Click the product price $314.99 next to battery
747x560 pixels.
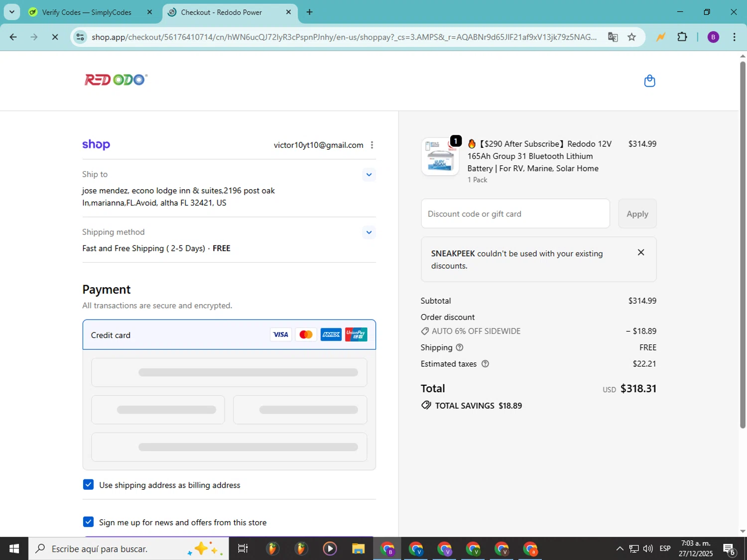point(642,144)
